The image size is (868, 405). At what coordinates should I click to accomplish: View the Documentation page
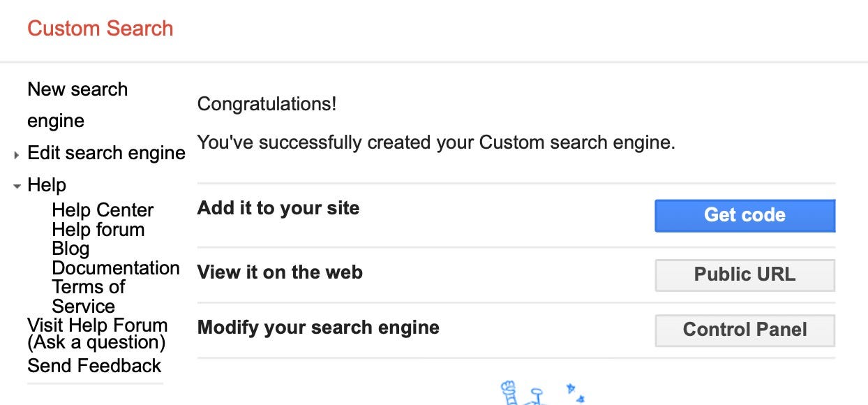(x=116, y=268)
